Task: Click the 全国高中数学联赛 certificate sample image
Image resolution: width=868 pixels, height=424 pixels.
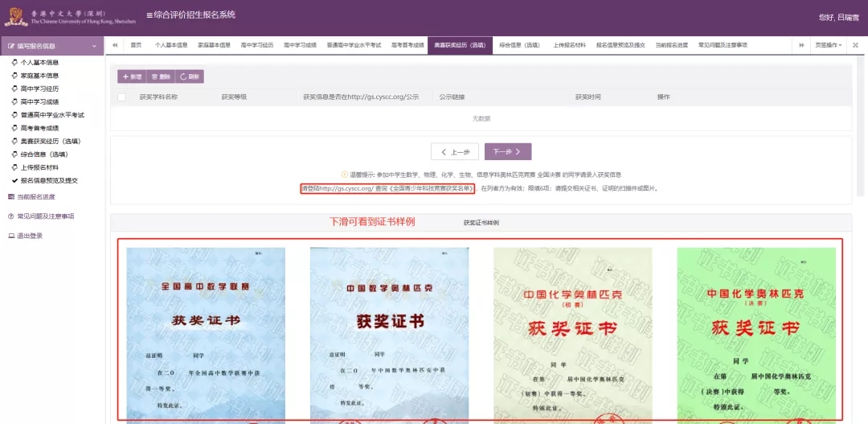Action: pyautogui.click(x=206, y=331)
